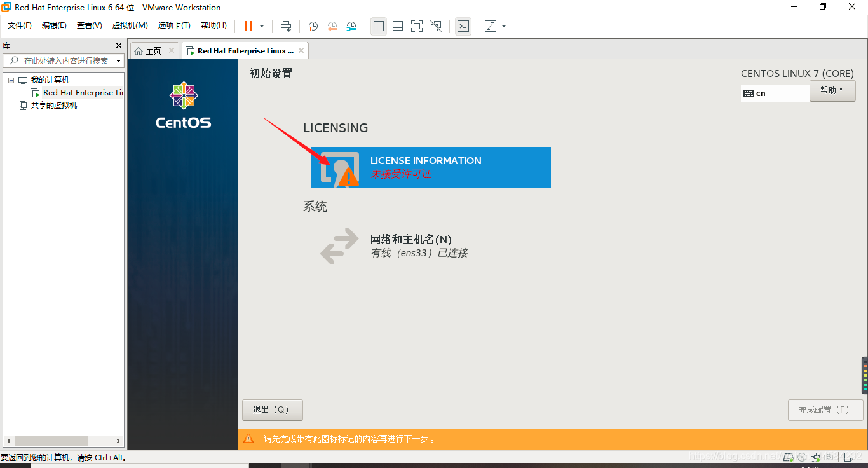Open the 选项卡(T) menu
This screenshot has height=468, width=868.
pyautogui.click(x=174, y=25)
